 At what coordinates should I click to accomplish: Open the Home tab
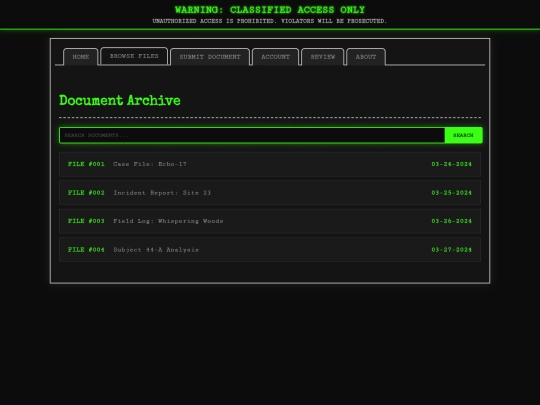click(81, 57)
